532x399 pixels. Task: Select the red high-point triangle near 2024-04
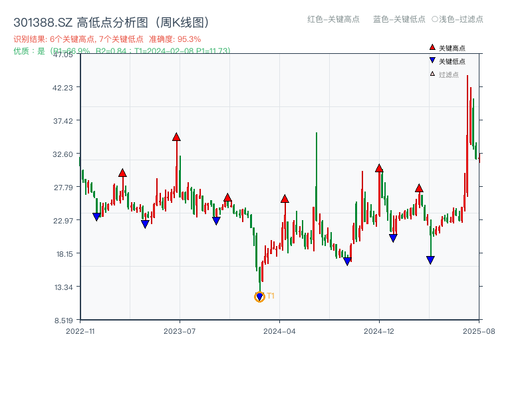point(286,198)
